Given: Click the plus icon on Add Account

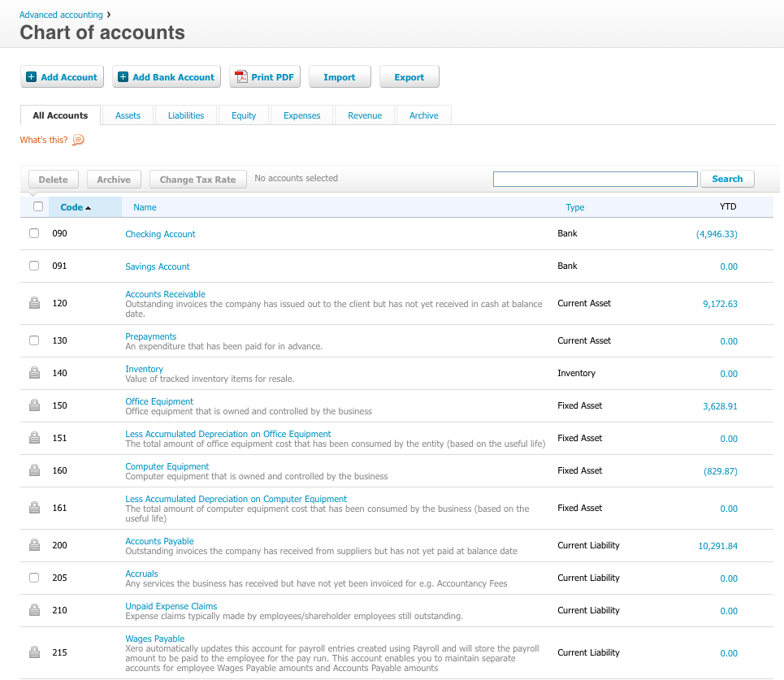Looking at the screenshot, I should pyautogui.click(x=31, y=77).
